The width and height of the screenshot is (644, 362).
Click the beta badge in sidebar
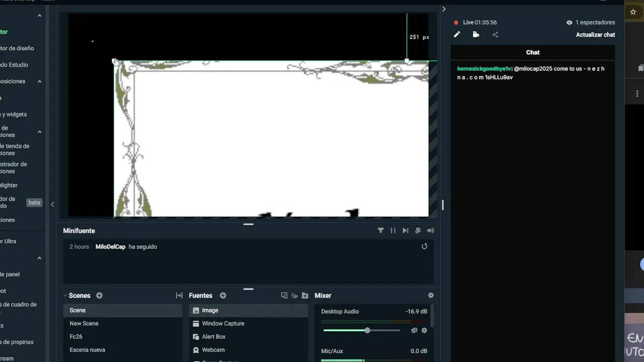click(x=34, y=203)
